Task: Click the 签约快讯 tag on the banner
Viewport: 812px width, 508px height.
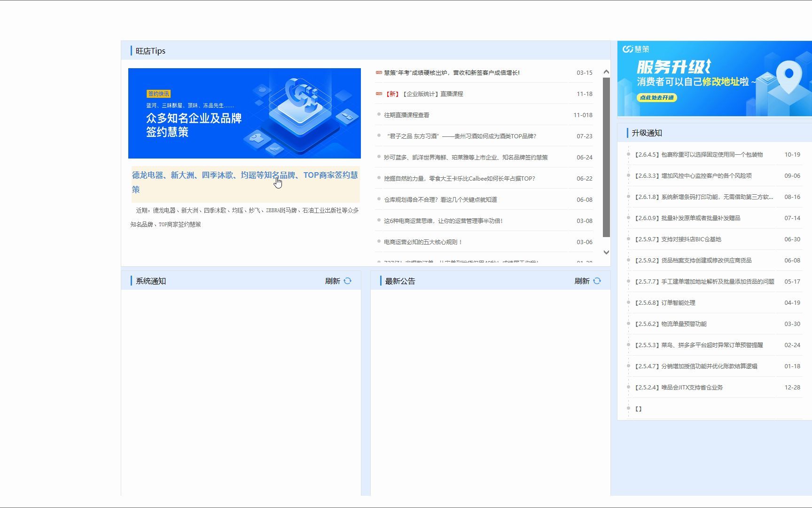Action: 159,94
